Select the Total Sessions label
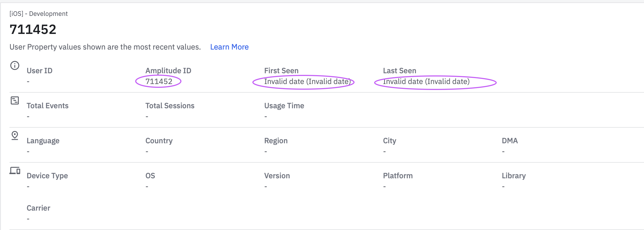644x230 pixels. 170,106
